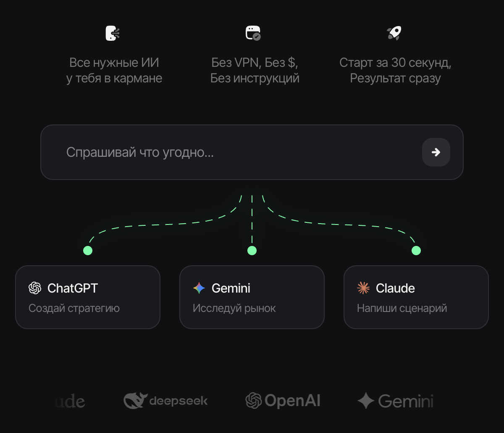Select "Исследуй рынок" prompt text
This screenshot has width=504, height=433.
[234, 309]
